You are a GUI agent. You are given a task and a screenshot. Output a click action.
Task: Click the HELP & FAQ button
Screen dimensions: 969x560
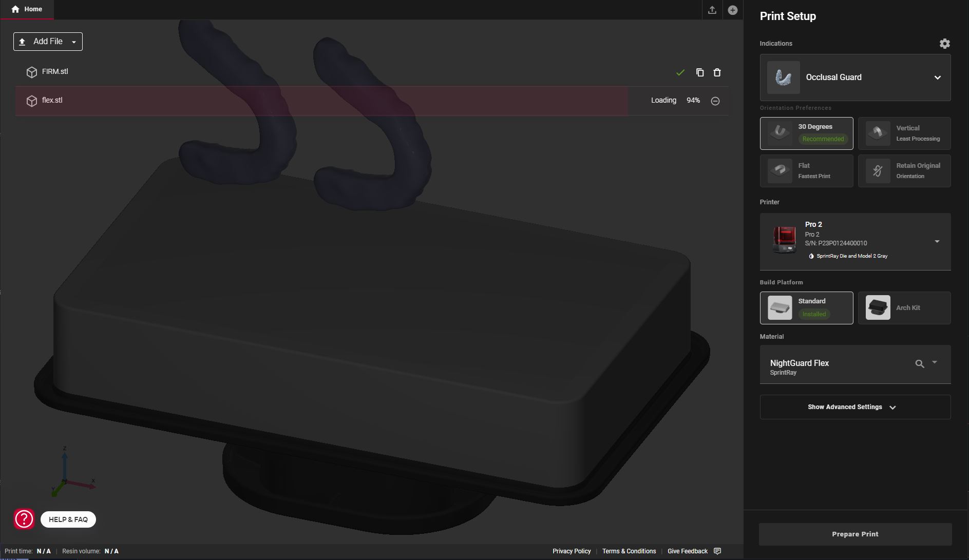pyautogui.click(x=68, y=519)
